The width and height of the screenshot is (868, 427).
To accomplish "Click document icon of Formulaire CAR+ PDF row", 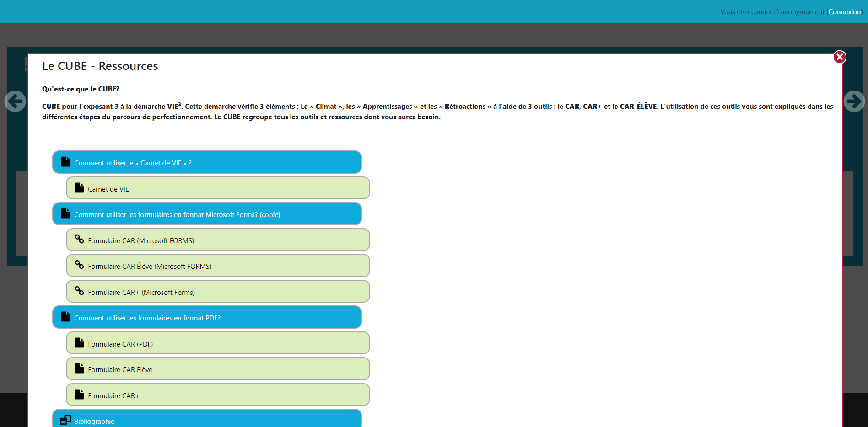I will pyautogui.click(x=79, y=394).
